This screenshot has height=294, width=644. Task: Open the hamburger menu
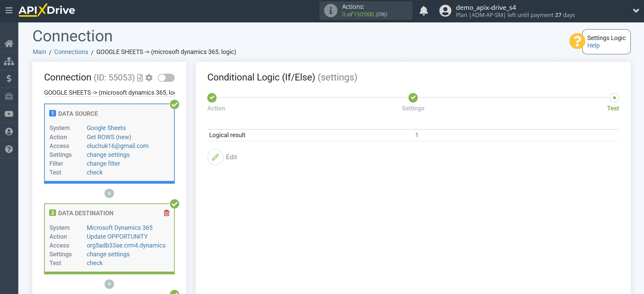click(x=9, y=11)
